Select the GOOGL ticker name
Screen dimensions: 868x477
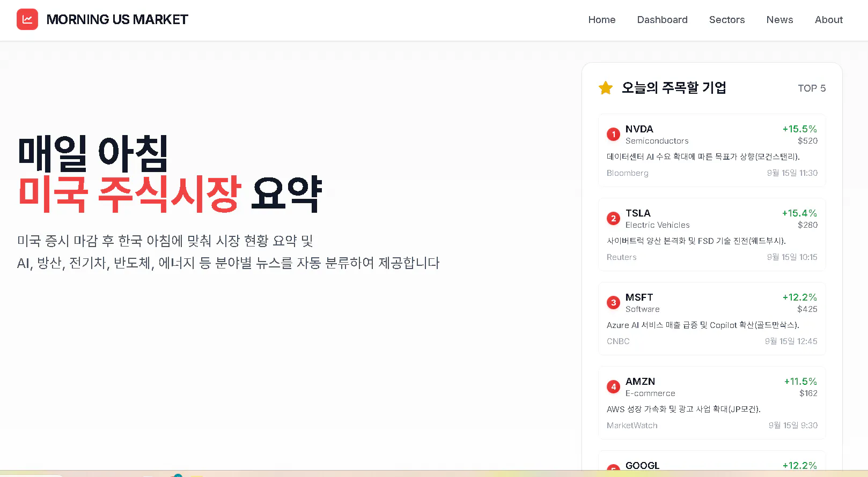[642, 465]
